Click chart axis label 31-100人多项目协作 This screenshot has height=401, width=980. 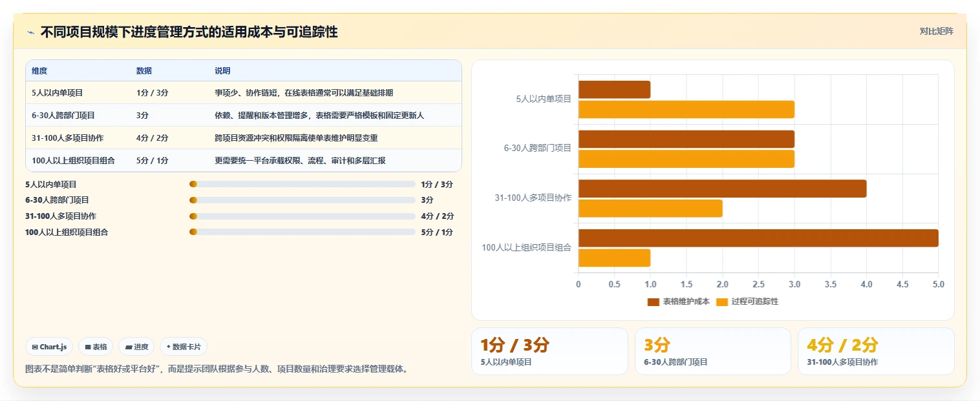(x=533, y=198)
